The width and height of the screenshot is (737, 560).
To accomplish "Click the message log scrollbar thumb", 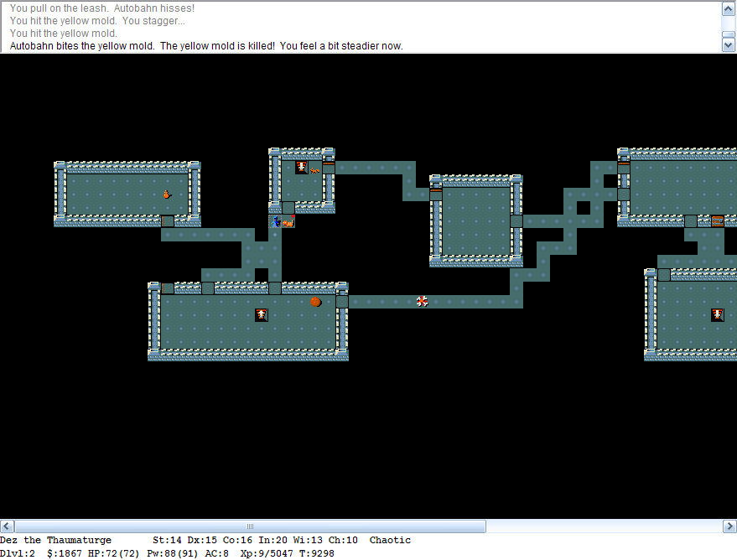I will 728,34.
